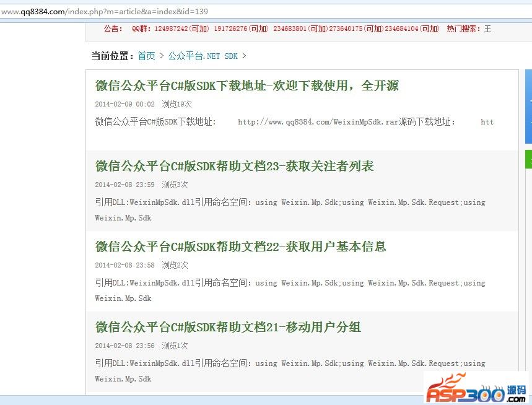The image size is (532, 405).
Task: Click the 公告 label in the notice bar
Action: pyautogui.click(x=113, y=29)
